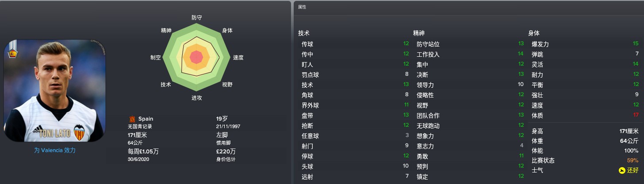Click the yellow morale icon beside 还好
This screenshot has height=184, width=644.
pyautogui.click(x=622, y=170)
